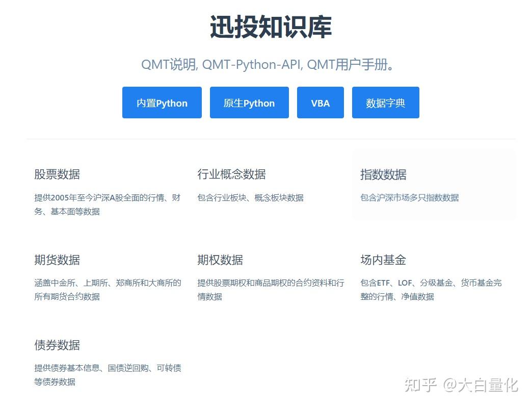The height and width of the screenshot is (407, 532).
Task: Open the 股票数据 card
Action: (56, 174)
